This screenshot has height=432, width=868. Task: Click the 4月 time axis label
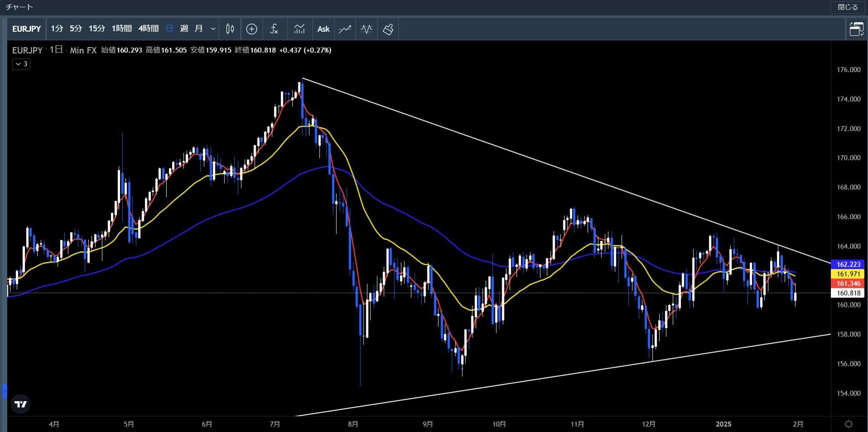pyautogui.click(x=54, y=424)
